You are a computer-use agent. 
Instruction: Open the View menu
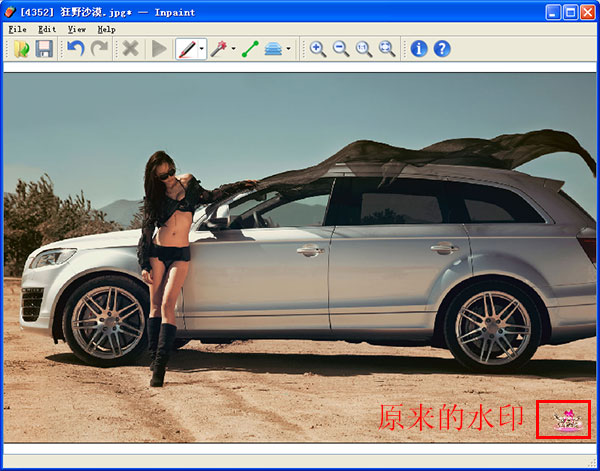(x=77, y=29)
